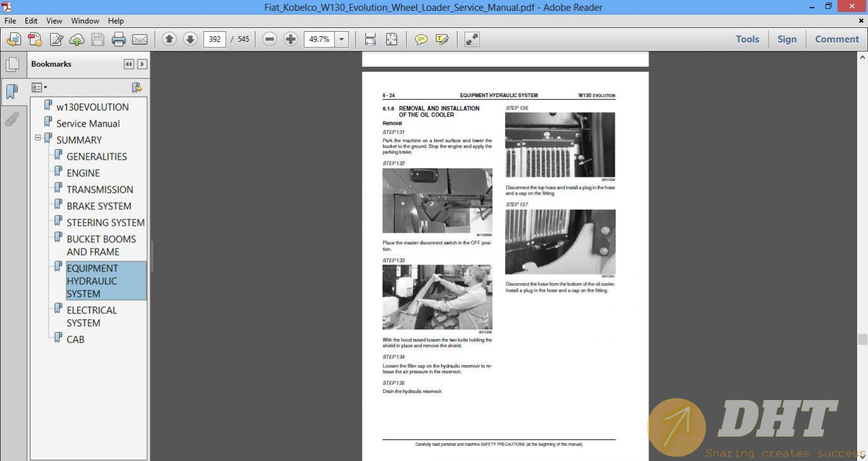Open the bookmark options dropdown menu
The height and width of the screenshot is (461, 868).
pyautogui.click(x=39, y=88)
